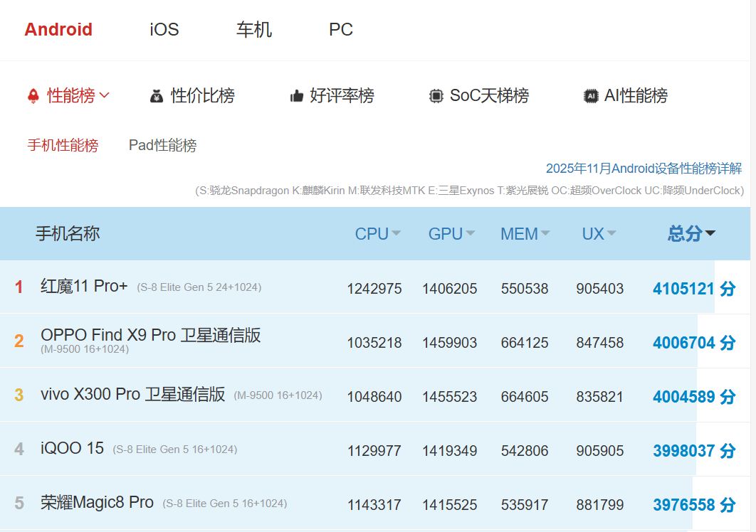Select the 手机性能榜 tab
The image size is (756, 532).
62,145
